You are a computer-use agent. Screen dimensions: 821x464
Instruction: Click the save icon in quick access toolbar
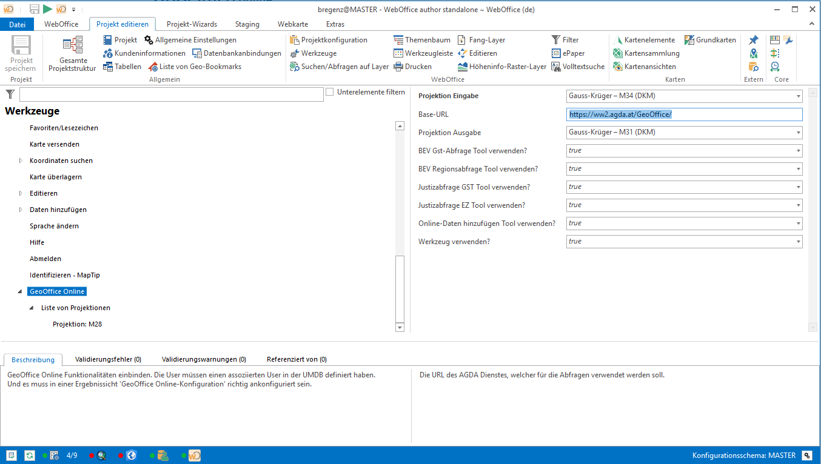coord(34,9)
